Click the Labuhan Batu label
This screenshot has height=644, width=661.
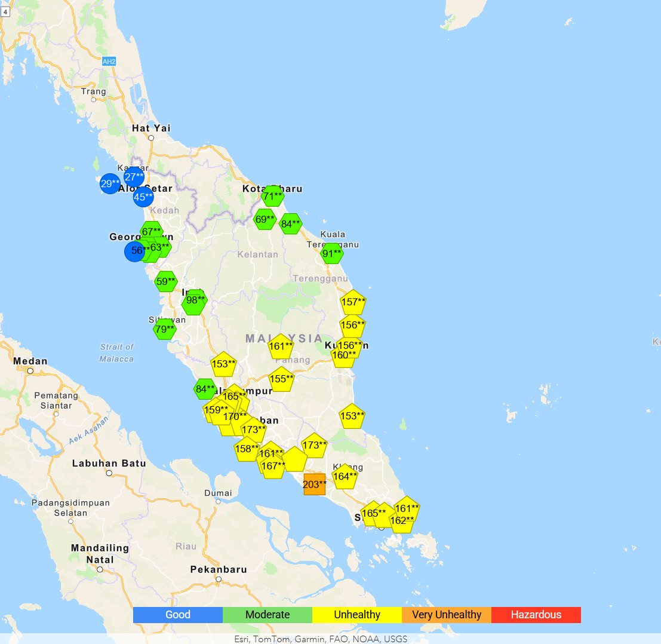[x=109, y=463]
